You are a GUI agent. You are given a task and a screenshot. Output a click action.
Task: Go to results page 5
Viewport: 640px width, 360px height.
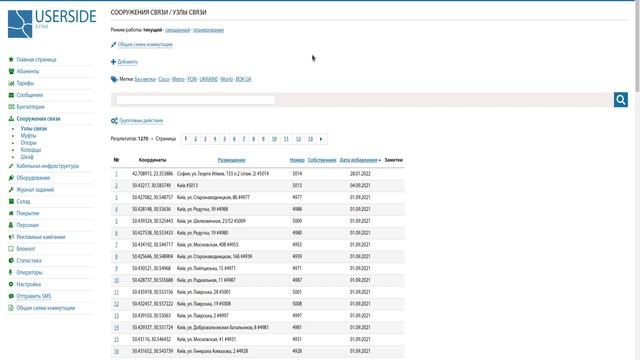tap(224, 139)
